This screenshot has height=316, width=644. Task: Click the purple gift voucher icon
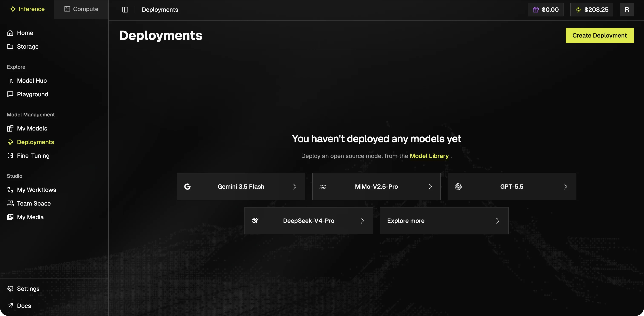click(x=536, y=10)
